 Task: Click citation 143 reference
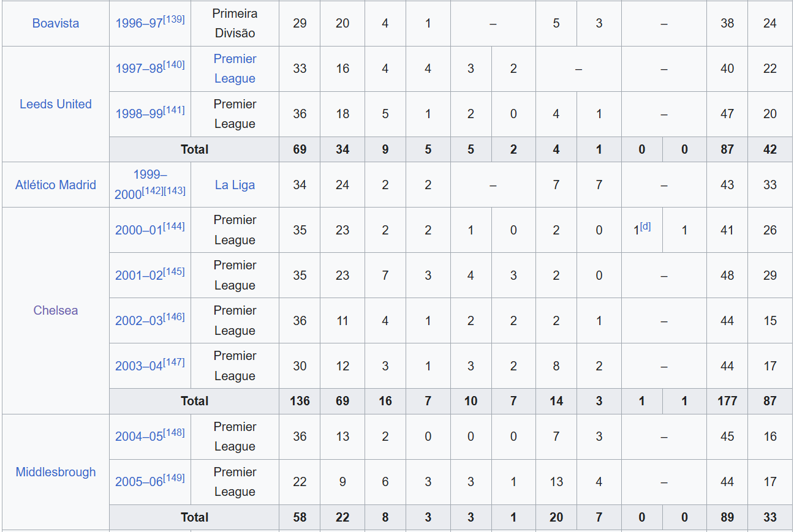tap(175, 191)
